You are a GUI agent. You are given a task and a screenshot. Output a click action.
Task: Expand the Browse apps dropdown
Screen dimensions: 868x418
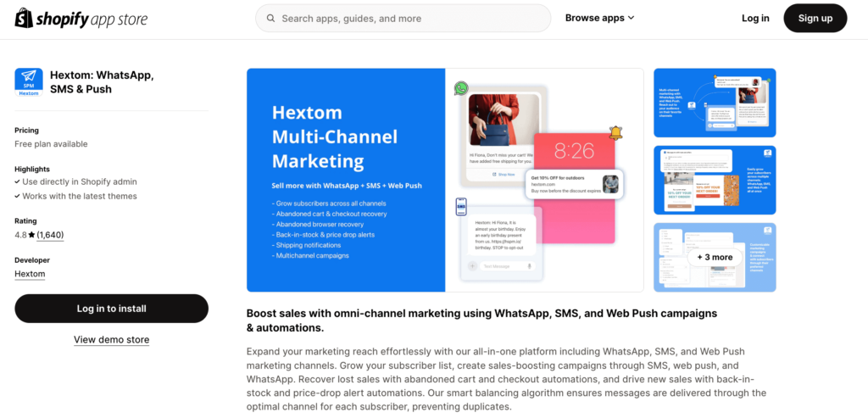click(x=599, y=18)
